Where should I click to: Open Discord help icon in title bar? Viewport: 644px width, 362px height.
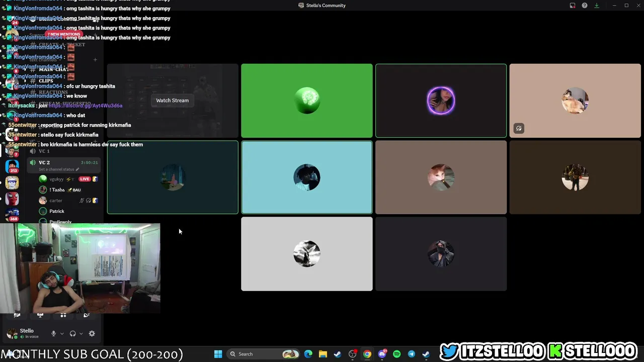pos(585,6)
